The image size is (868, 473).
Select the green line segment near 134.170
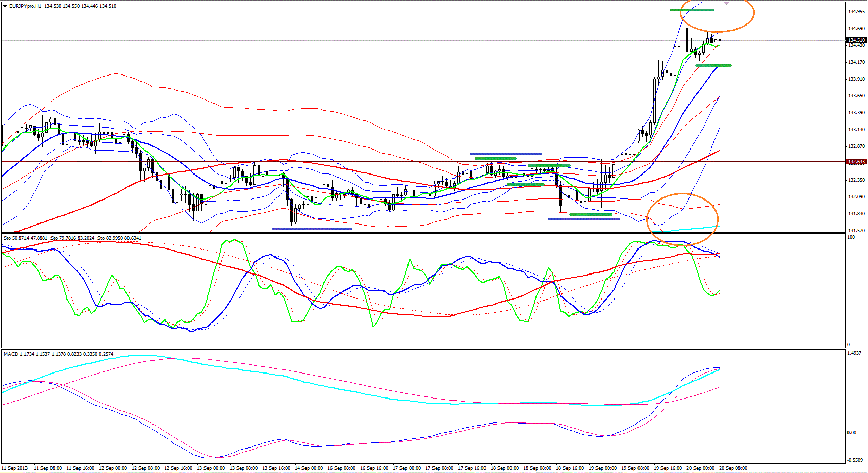[x=713, y=65]
